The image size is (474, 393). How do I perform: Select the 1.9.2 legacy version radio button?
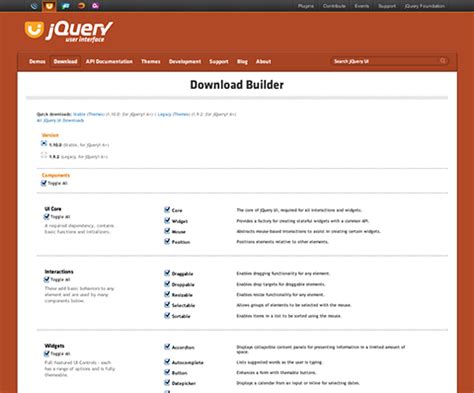pyautogui.click(x=44, y=155)
